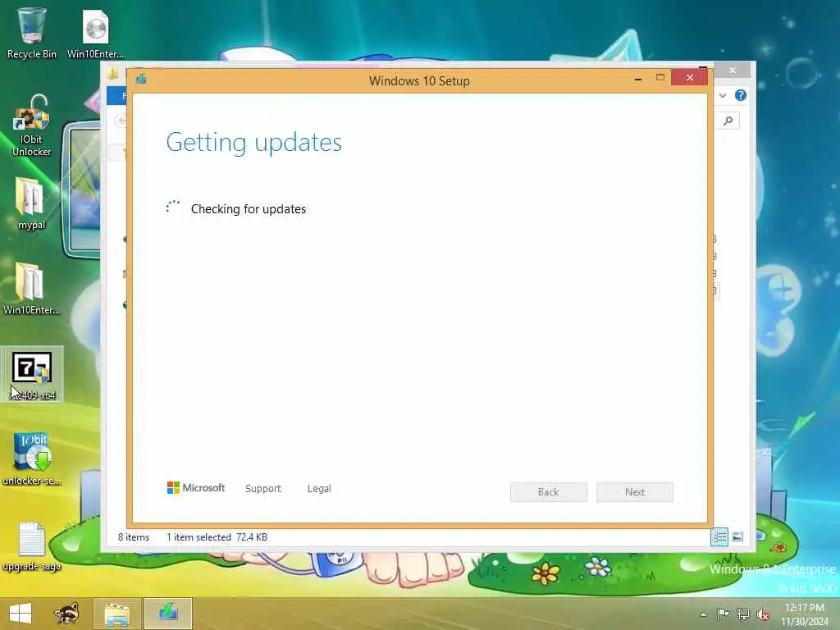
Task: Click the Windows Start button
Action: tap(21, 614)
